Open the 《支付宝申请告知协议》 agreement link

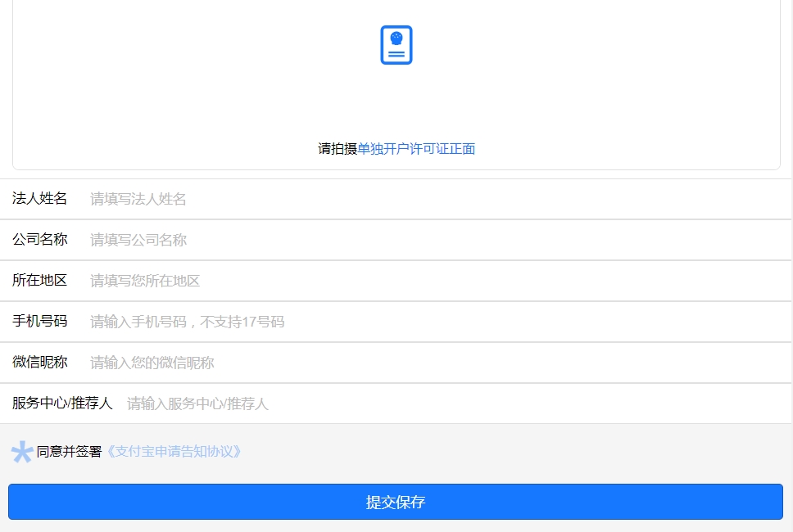pyautogui.click(x=174, y=452)
